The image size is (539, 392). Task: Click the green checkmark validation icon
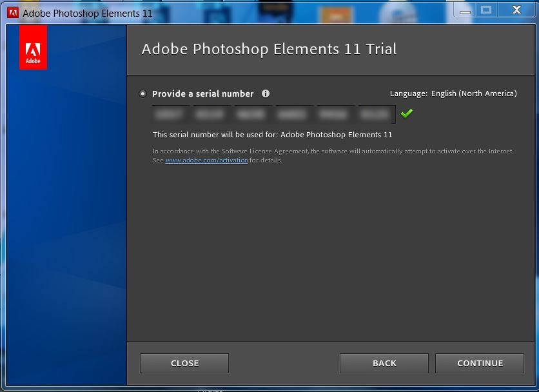[407, 113]
